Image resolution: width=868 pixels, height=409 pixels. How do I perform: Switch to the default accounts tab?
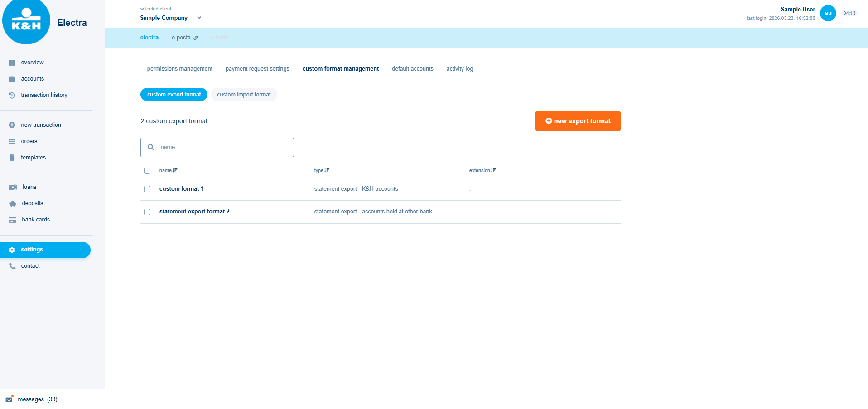[x=412, y=69]
